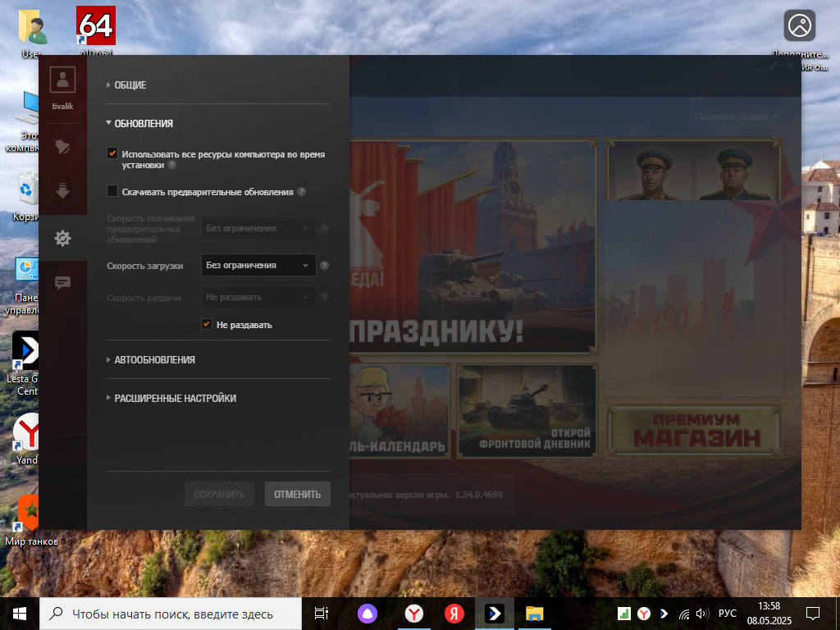Screen dimensions: 840x630
Task: Open File Explorer in taskbar
Action: click(x=534, y=614)
